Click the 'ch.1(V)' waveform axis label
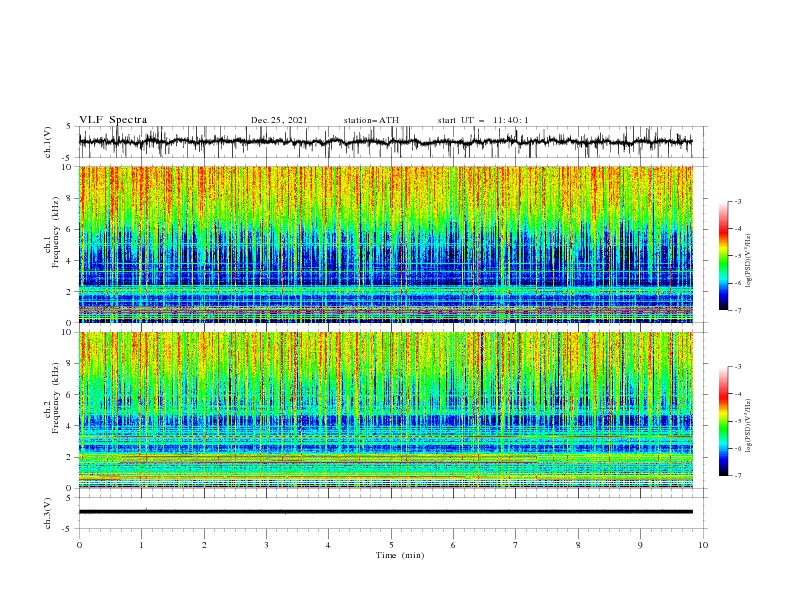 pyautogui.click(x=48, y=142)
